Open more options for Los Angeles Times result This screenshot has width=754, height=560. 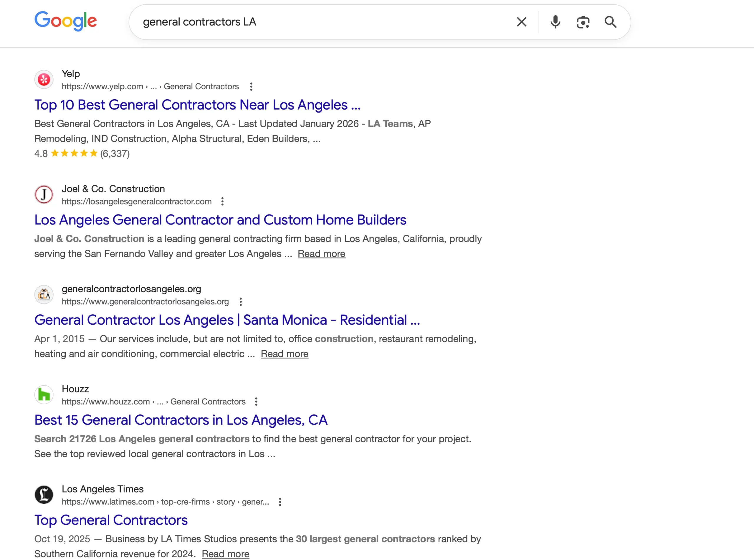point(280,502)
